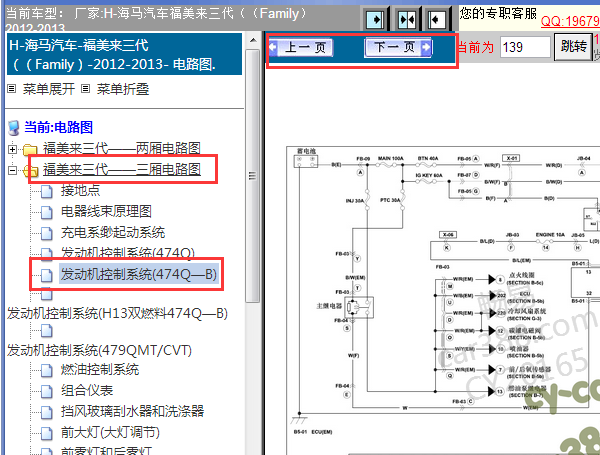
Task: Click the sidebar vertical scrollbar thumb
Action: [253, 176]
